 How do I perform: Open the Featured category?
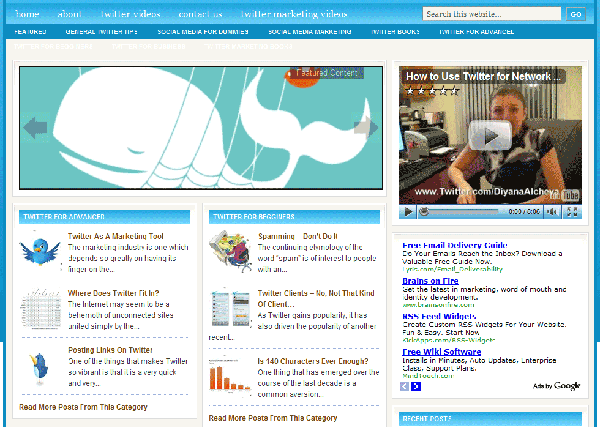(30, 32)
